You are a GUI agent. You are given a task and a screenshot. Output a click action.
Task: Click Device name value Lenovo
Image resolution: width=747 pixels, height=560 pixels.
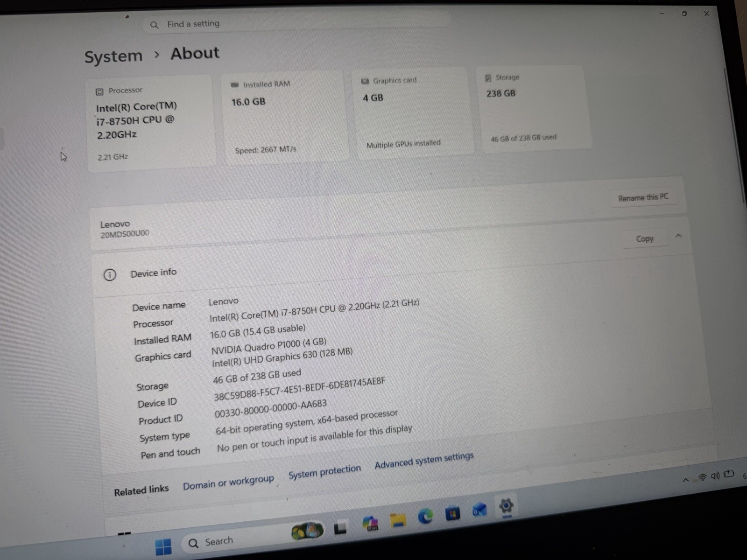point(224,301)
